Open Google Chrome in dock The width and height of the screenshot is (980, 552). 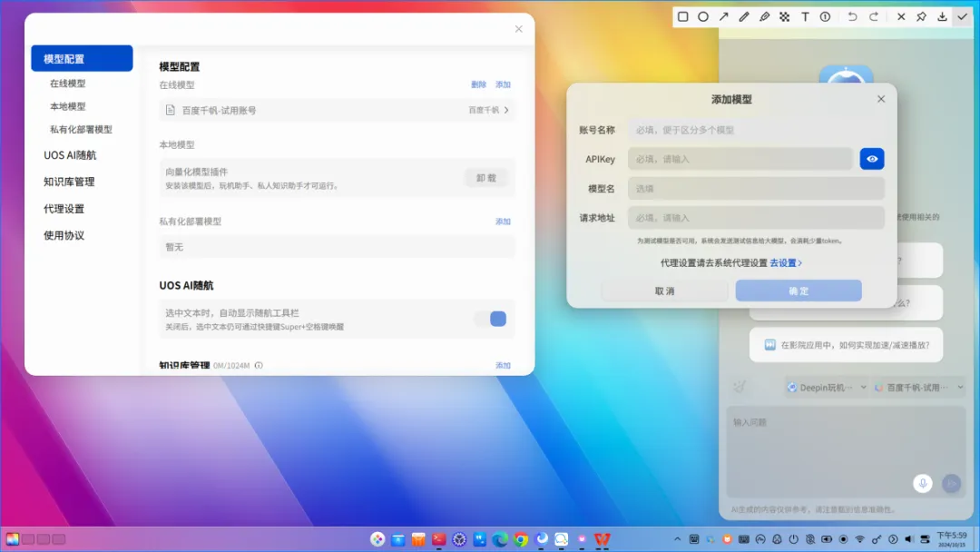pos(521,539)
